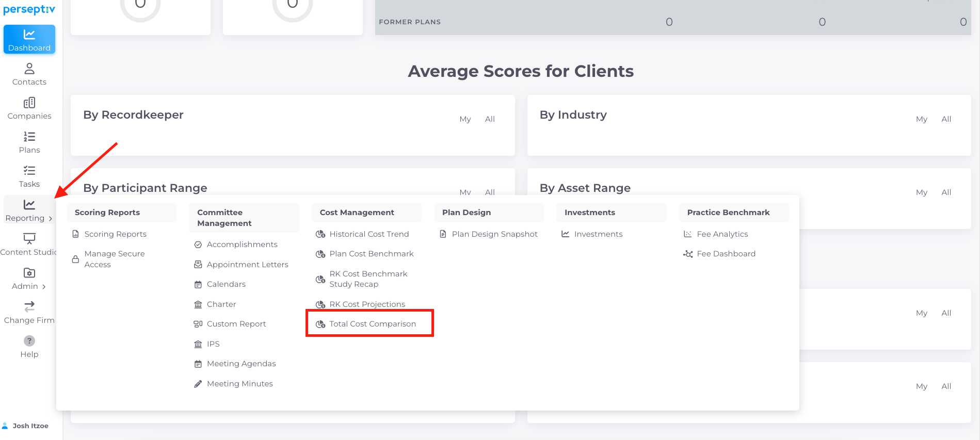Image resolution: width=980 pixels, height=440 pixels.
Task: Open Companies building icon
Action: pos(29,103)
